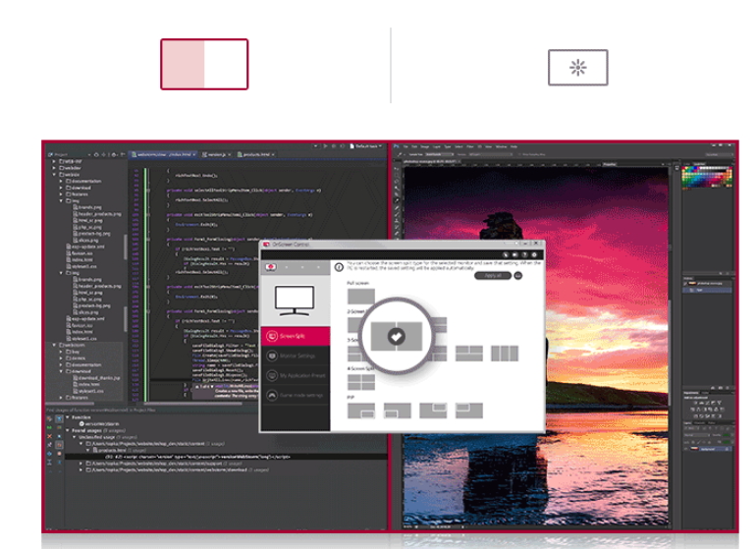Select the Photoshop document tab
This screenshot has width=756, height=549.
[431, 162]
